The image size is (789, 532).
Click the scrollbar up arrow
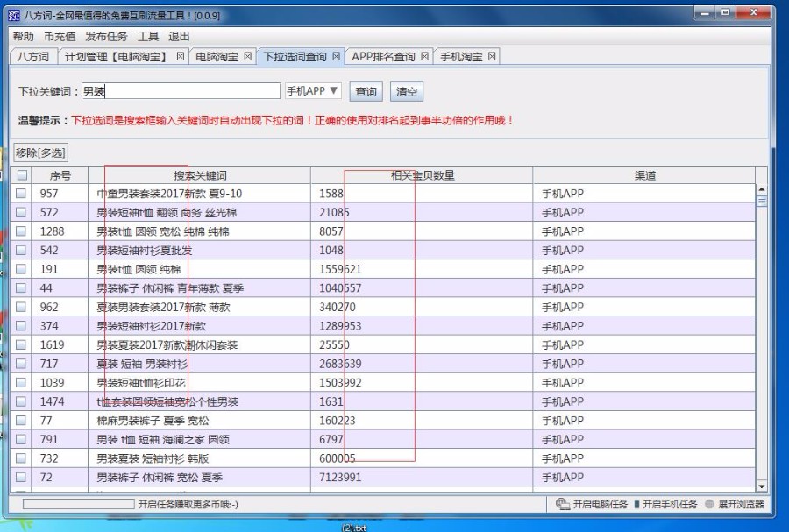761,189
